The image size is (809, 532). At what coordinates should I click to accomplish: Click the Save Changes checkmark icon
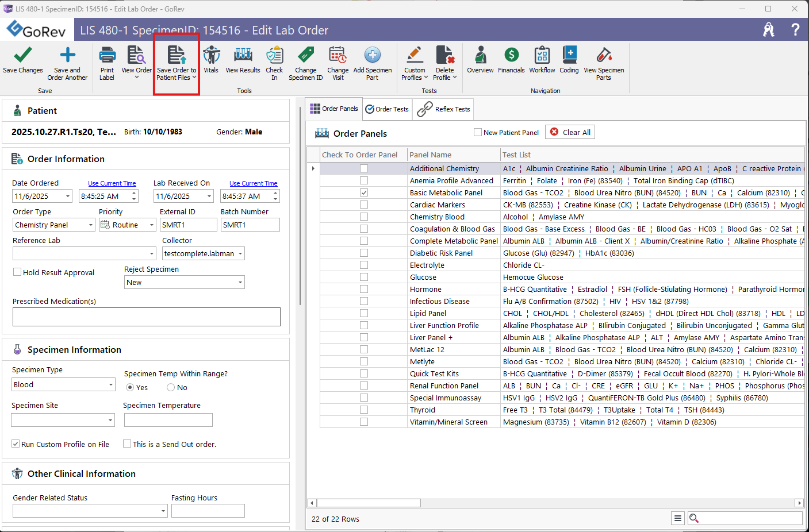tap(22, 56)
